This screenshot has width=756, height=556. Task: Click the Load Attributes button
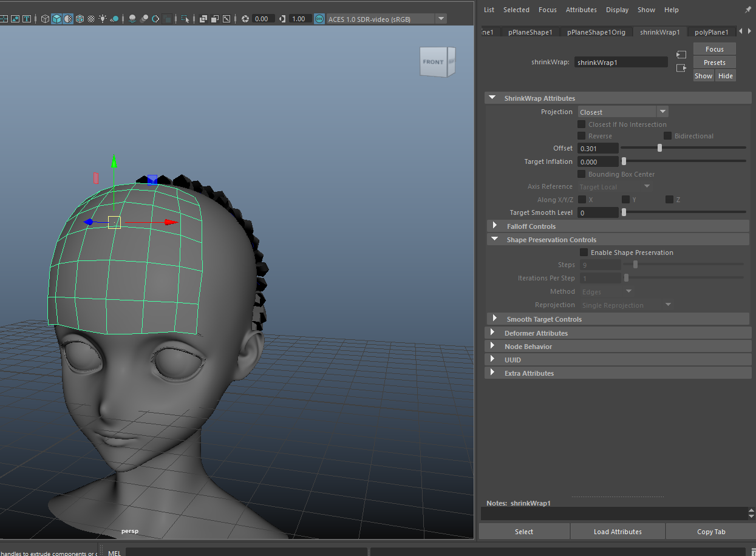618,532
